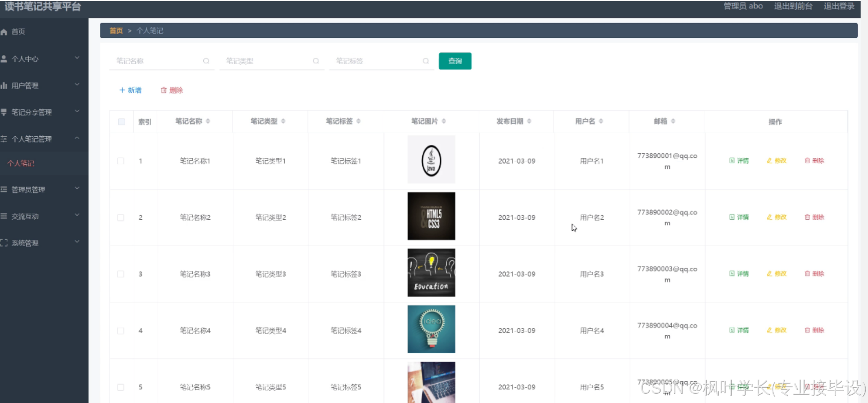This screenshot has width=868, height=403.
Task: Open 详情 for row 笔记名称3
Action: [739, 274]
